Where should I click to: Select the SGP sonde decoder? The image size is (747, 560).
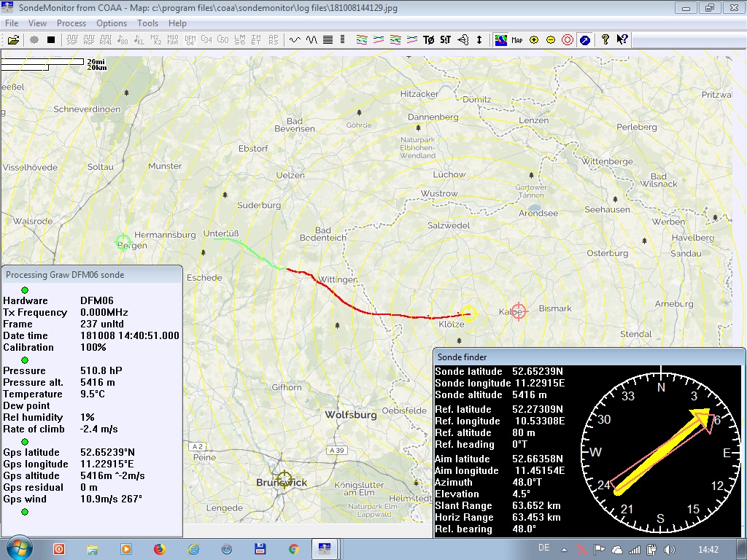(72, 40)
